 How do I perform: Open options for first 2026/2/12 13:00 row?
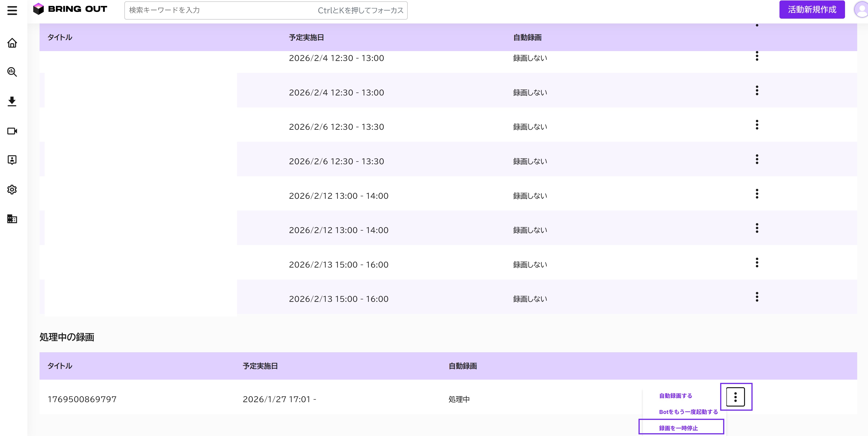[757, 193]
